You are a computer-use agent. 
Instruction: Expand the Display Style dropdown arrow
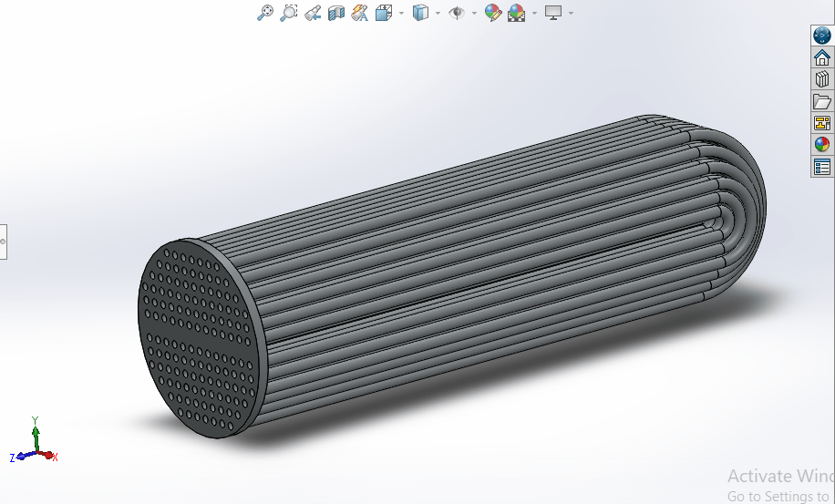tap(438, 13)
